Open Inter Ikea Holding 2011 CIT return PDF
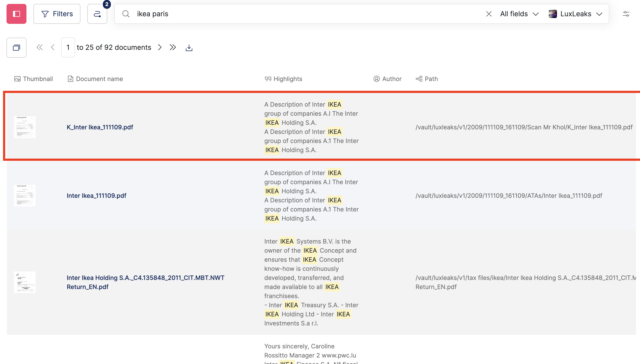The image size is (640, 364). [x=145, y=282]
